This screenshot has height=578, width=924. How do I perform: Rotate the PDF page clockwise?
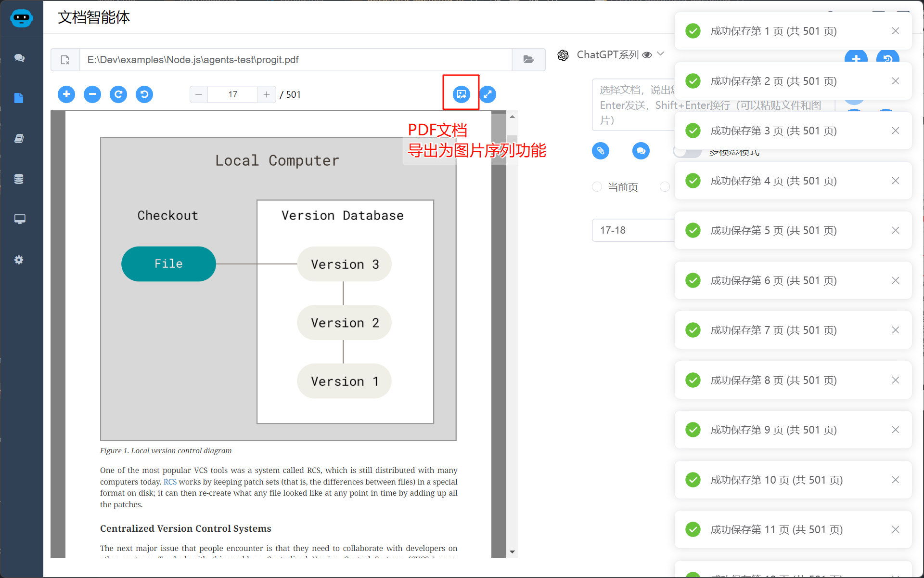118,94
